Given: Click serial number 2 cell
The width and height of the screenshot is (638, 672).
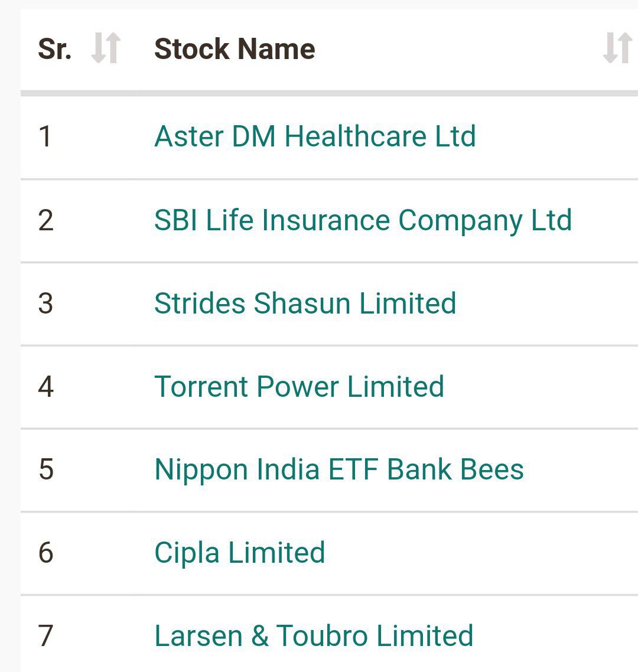Looking at the screenshot, I should (45, 220).
